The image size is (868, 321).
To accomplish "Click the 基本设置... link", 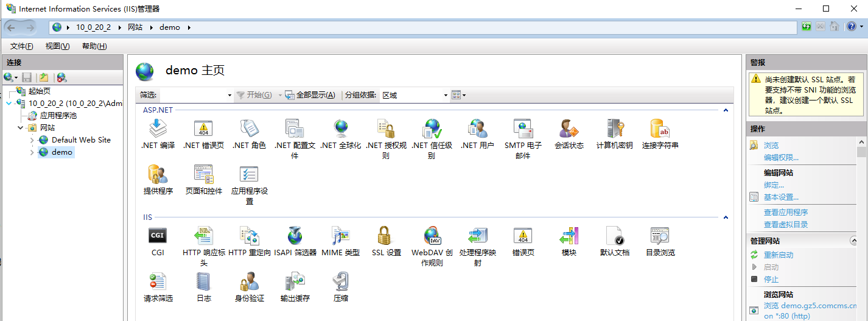I will 781,197.
